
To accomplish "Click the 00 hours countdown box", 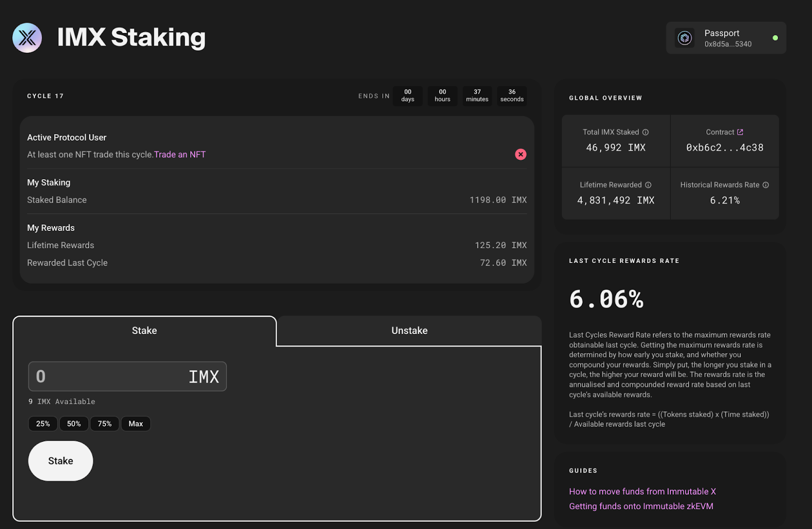I will click(443, 96).
